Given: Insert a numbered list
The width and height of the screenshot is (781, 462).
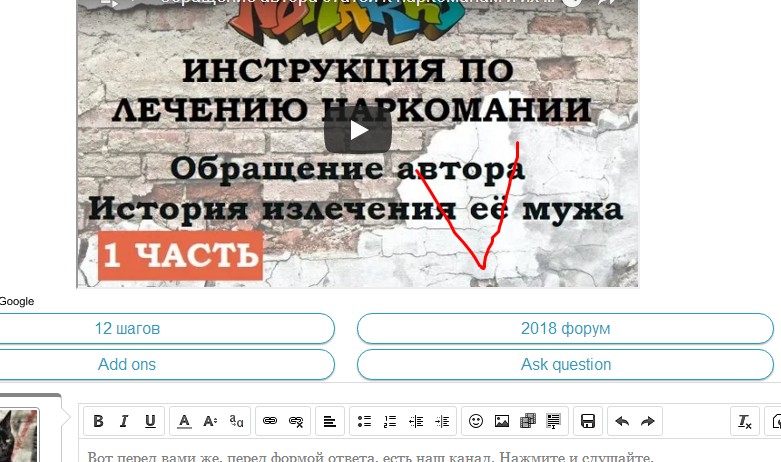Looking at the screenshot, I should tap(390, 421).
